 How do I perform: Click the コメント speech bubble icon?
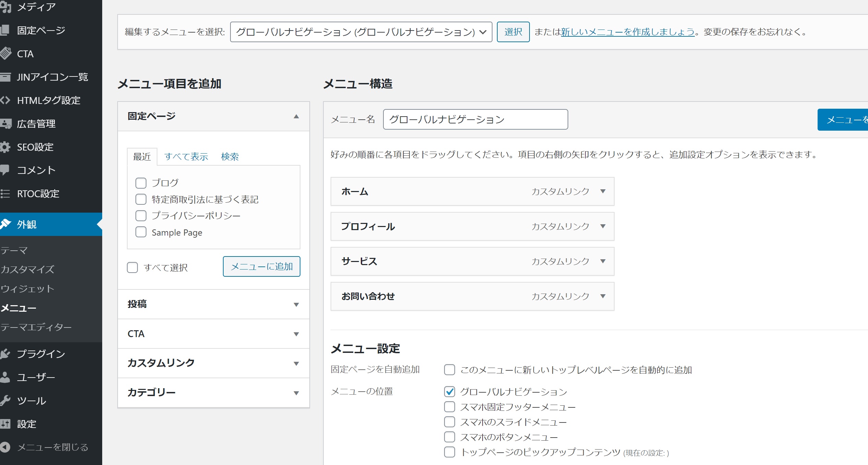pyautogui.click(x=5, y=170)
